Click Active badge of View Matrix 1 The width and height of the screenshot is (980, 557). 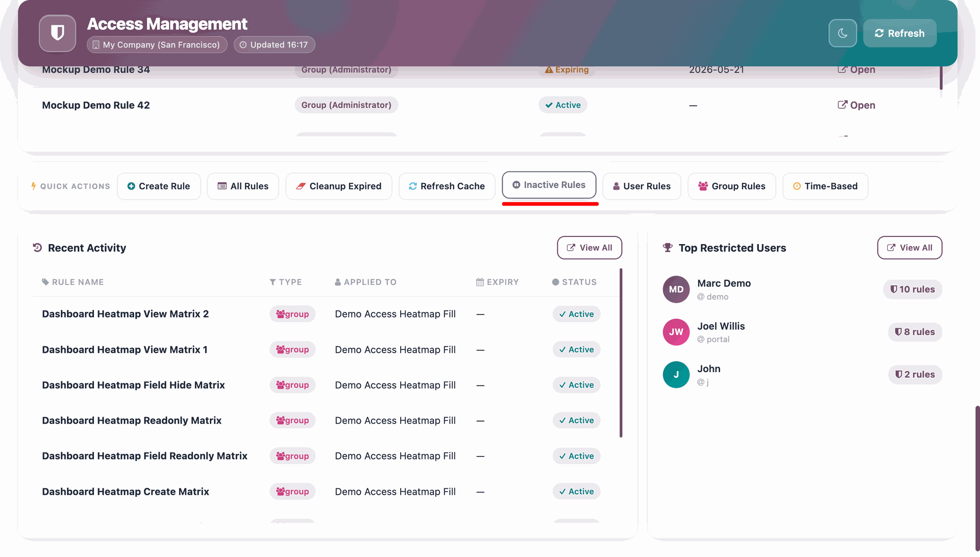[x=576, y=350]
